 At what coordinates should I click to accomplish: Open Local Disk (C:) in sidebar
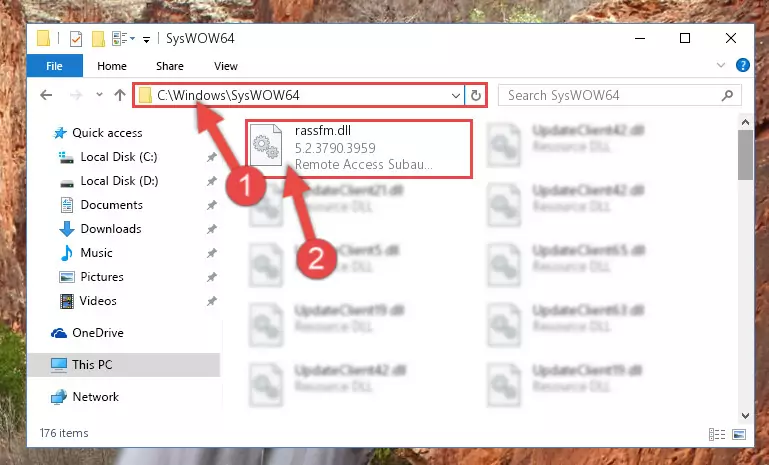click(x=119, y=157)
